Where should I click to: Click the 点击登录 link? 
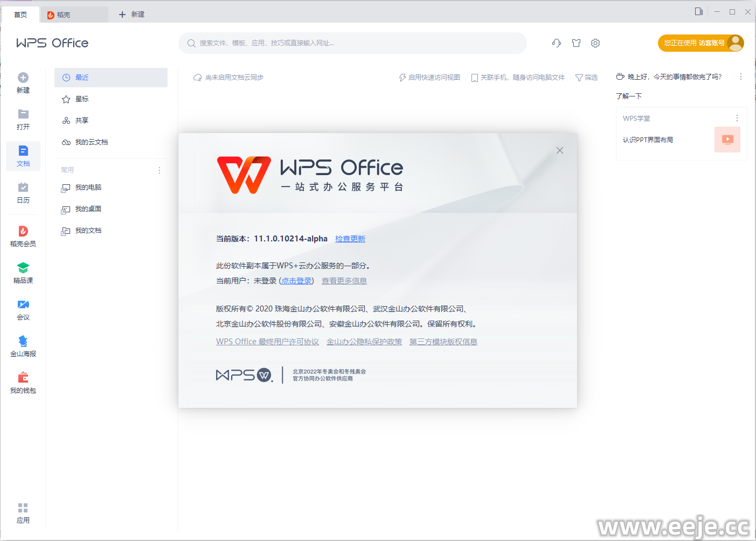tap(296, 281)
